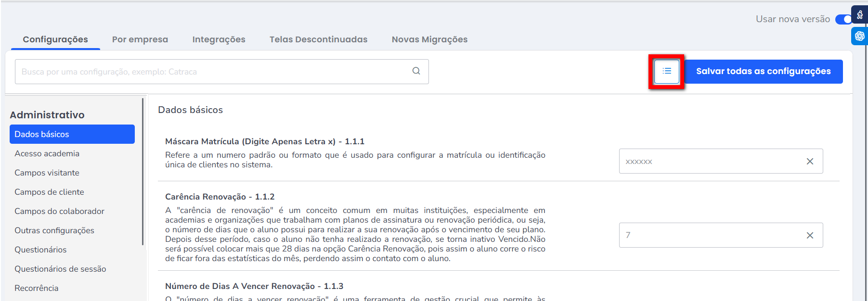
Task: Click the configuration search input field
Action: [212, 72]
